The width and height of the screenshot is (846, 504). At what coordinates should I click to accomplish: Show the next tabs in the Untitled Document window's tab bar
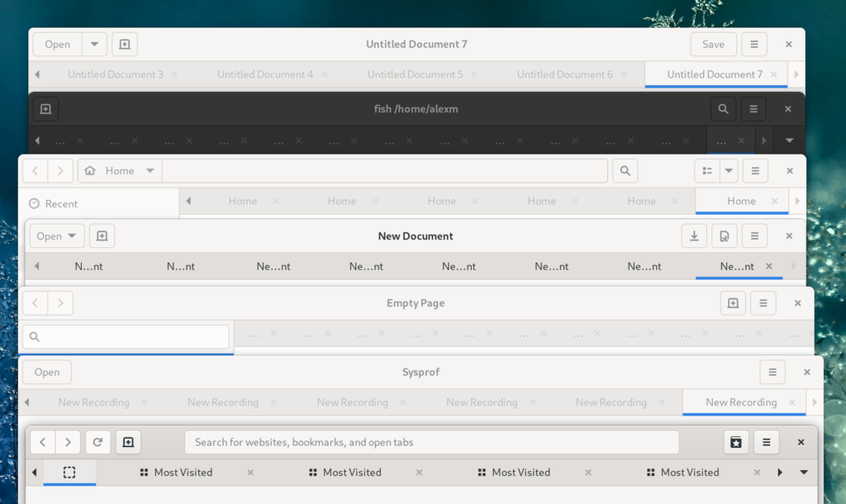[x=796, y=74]
